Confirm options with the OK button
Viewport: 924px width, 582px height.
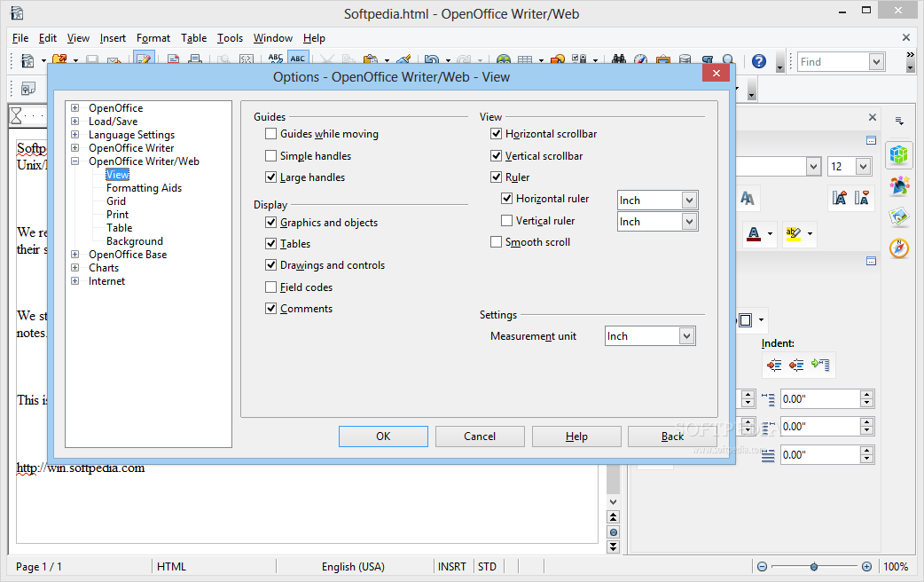pyautogui.click(x=383, y=436)
